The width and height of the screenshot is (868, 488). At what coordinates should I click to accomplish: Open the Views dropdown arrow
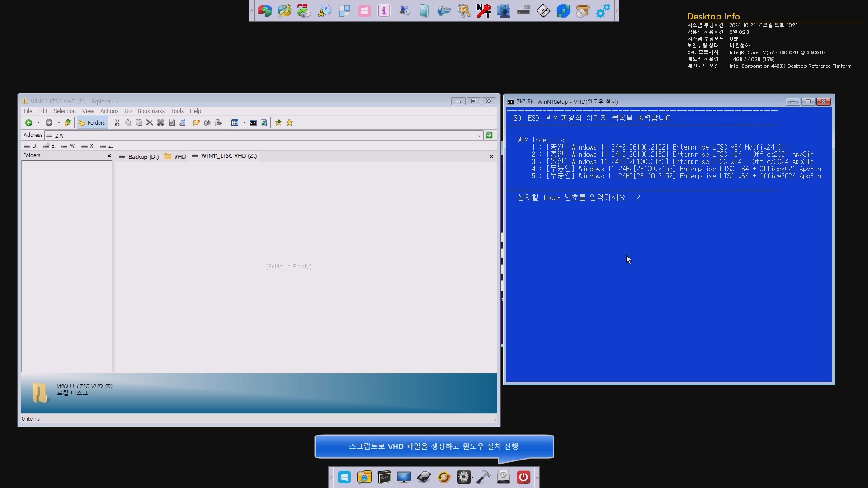(244, 122)
